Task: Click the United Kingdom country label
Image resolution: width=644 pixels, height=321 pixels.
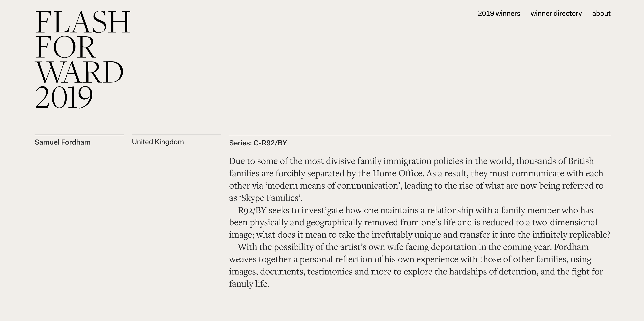Action: tap(158, 142)
